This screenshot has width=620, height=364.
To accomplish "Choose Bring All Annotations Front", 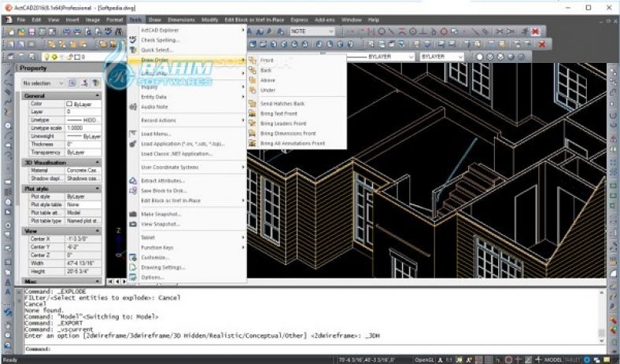I will (293, 143).
